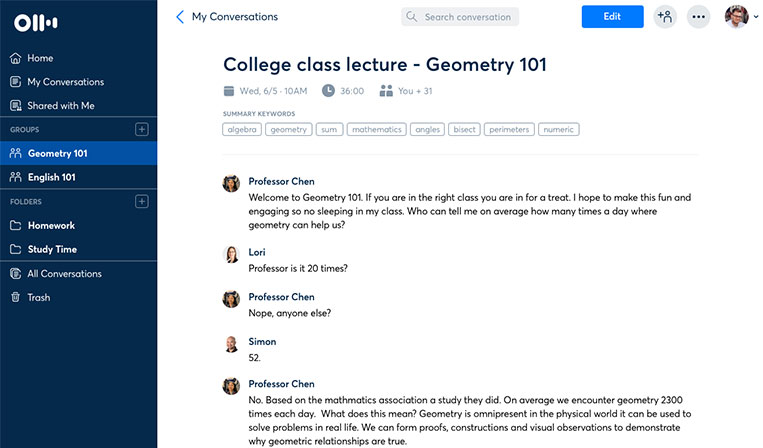Click the Otter logo in the sidebar
The image size is (763, 448).
coord(36,22)
